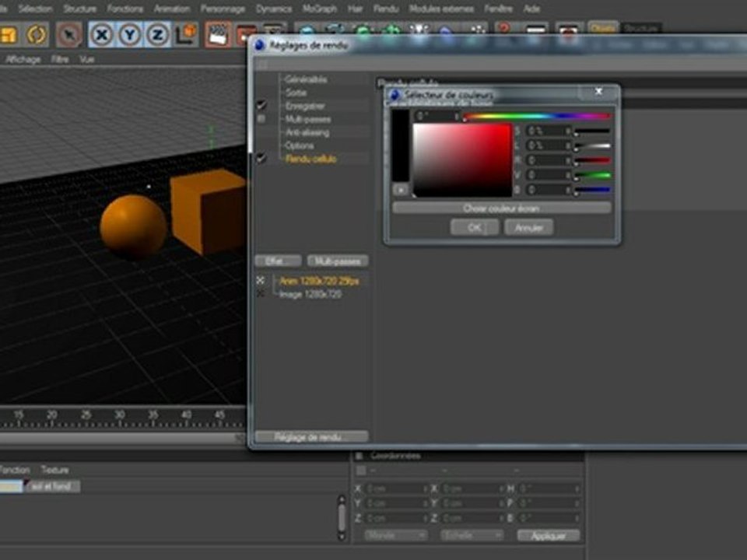Select the Rotate tool icon in toolbar

tap(37, 35)
